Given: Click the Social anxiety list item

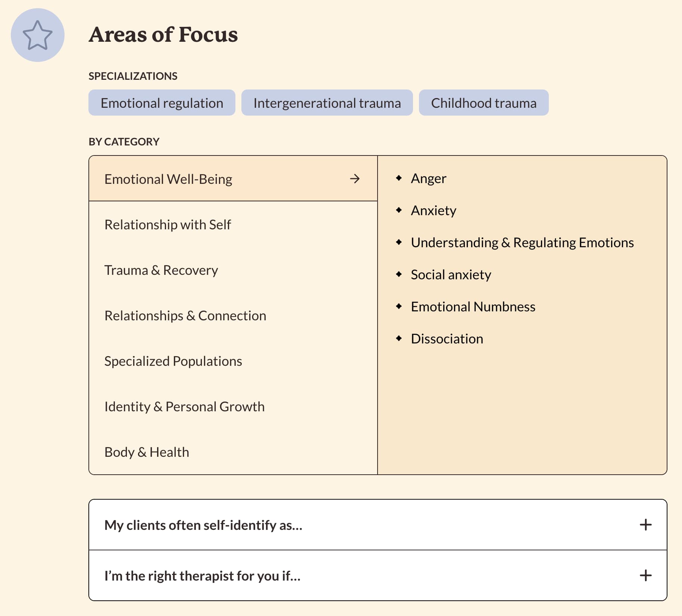Looking at the screenshot, I should 451,275.
